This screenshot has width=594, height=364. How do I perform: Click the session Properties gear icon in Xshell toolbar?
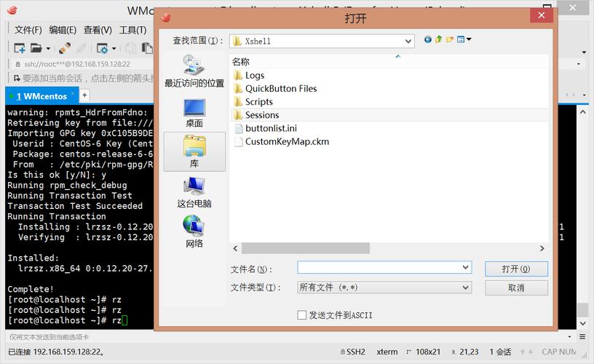(103, 48)
